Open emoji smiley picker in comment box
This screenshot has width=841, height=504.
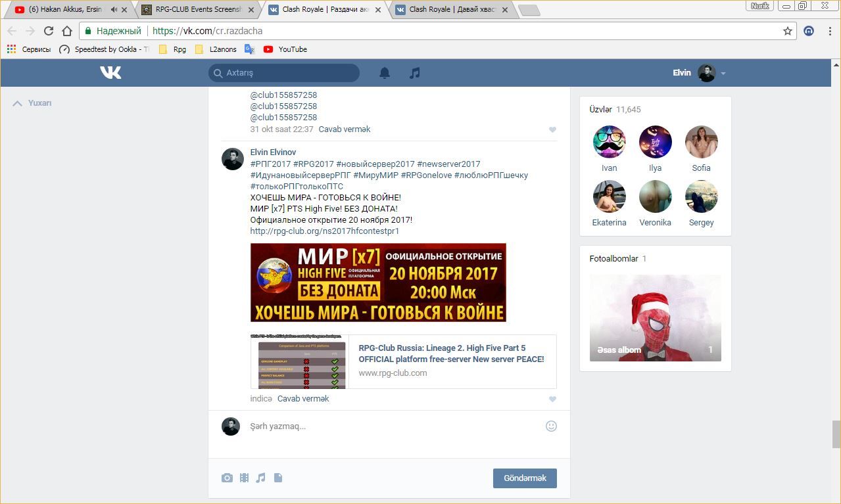tap(551, 426)
